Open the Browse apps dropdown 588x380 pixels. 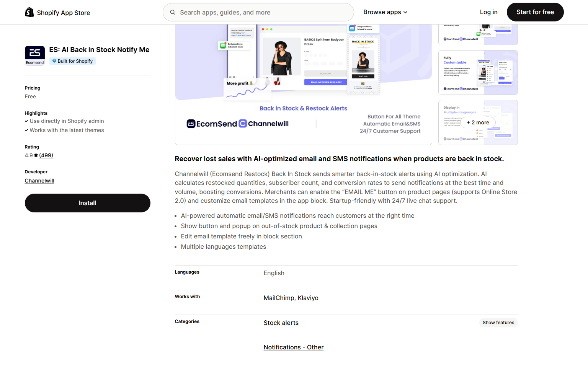click(x=385, y=12)
